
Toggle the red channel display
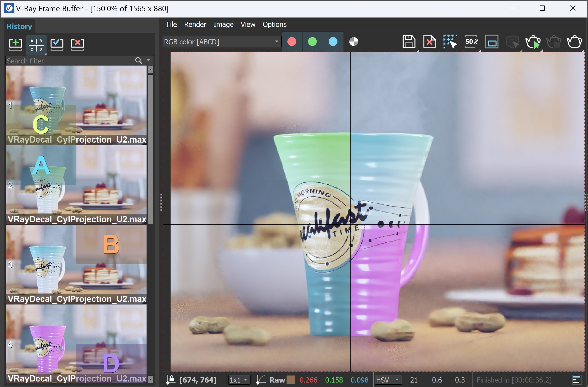[x=292, y=42]
